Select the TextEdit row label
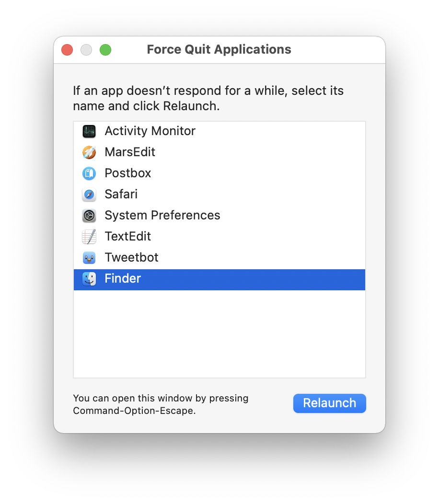This screenshot has width=439, height=504. pyautogui.click(x=128, y=237)
